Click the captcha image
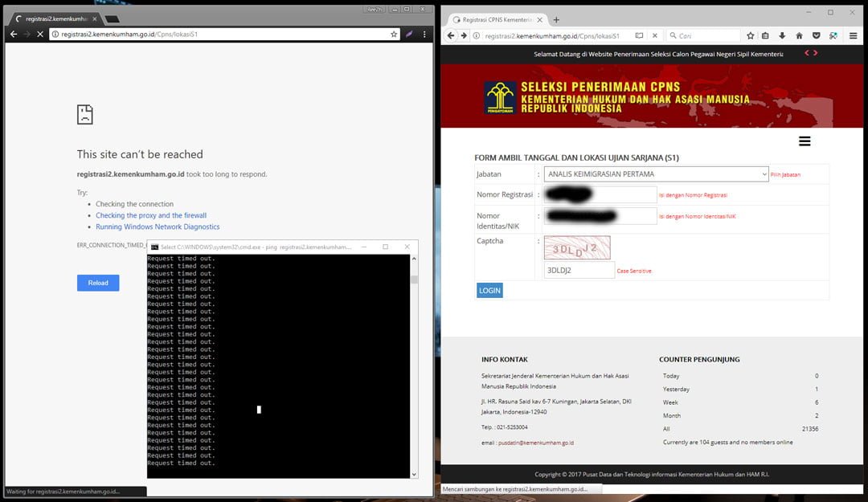The image size is (868, 502). tap(577, 248)
